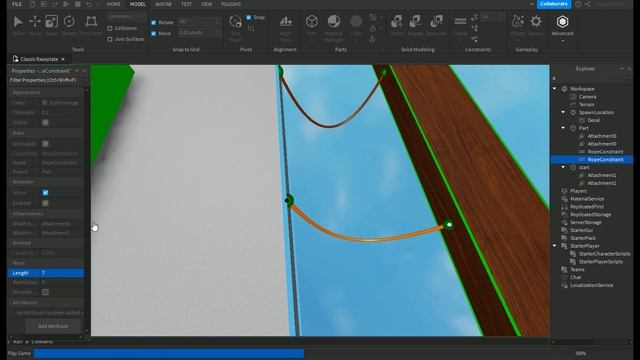Viewport: 640px width, 360px height.
Task: Open the Advanced hexagon tool
Action: click(562, 22)
